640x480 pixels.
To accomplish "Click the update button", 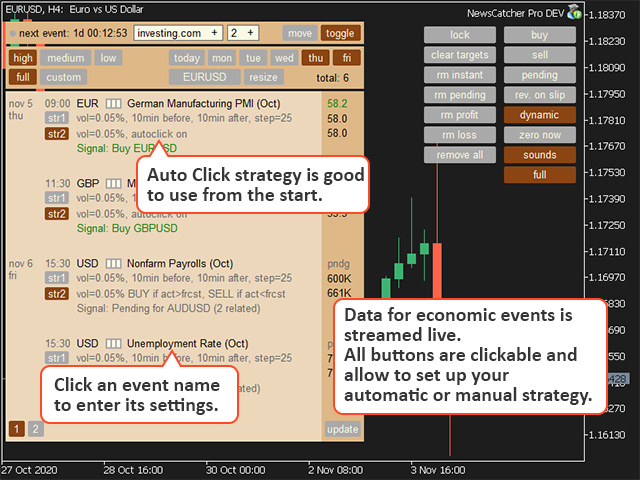I will coord(342,429).
